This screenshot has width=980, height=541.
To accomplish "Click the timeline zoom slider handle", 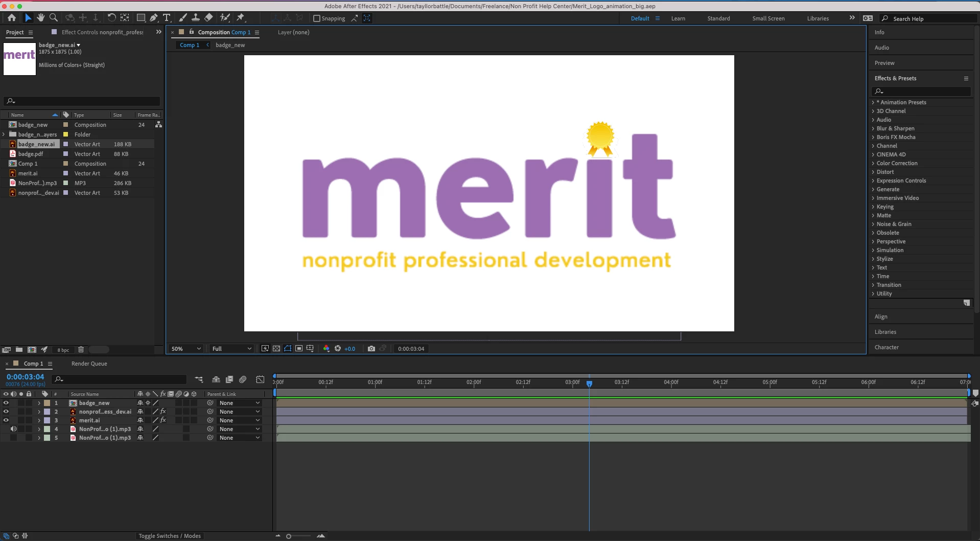I will point(289,536).
